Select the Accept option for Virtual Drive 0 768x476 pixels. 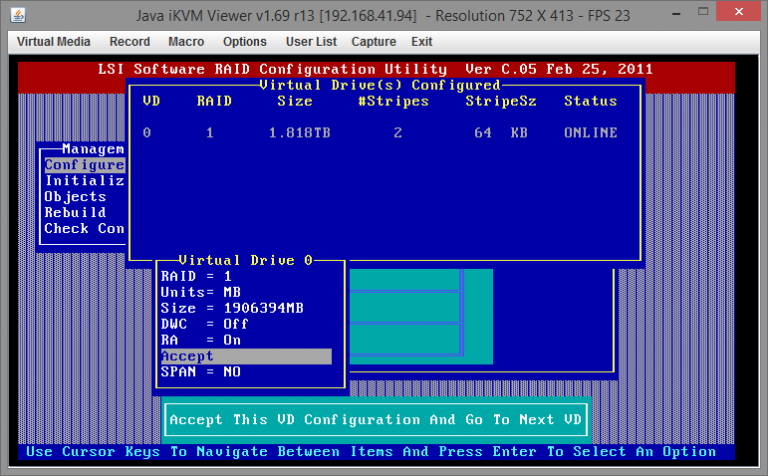point(245,356)
